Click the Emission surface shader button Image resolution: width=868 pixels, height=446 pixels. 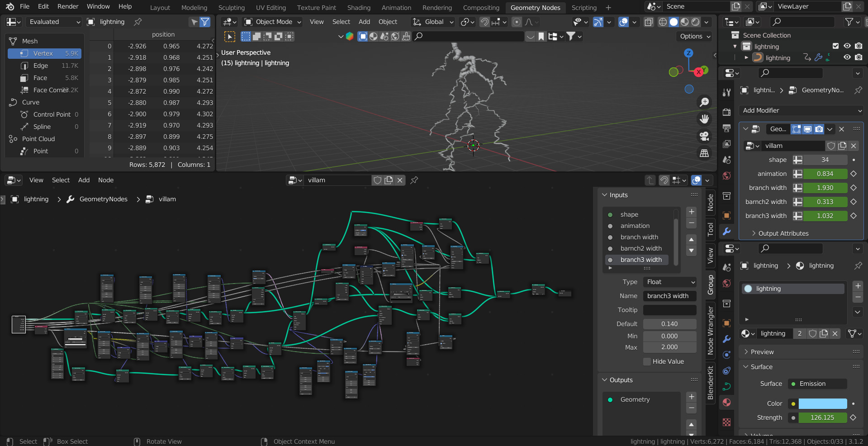click(818, 384)
